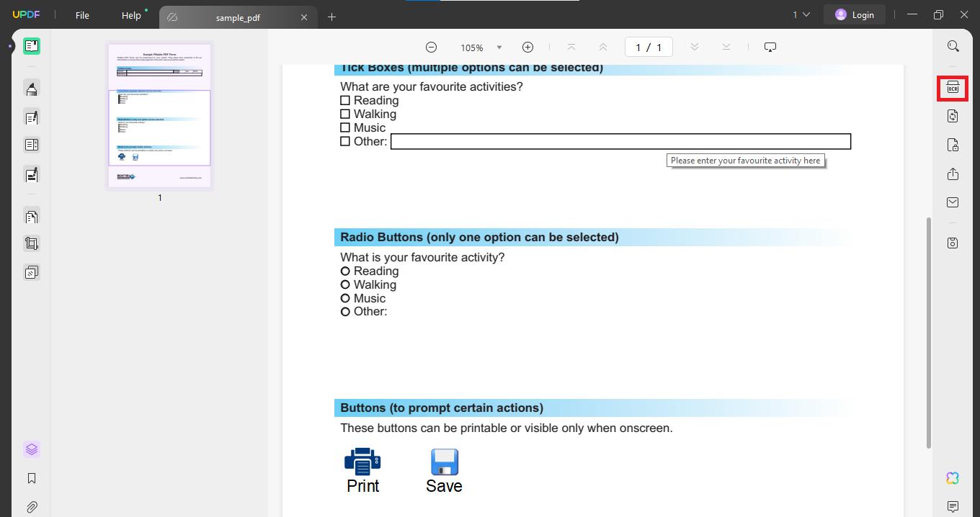Click the Login button

pos(855,14)
